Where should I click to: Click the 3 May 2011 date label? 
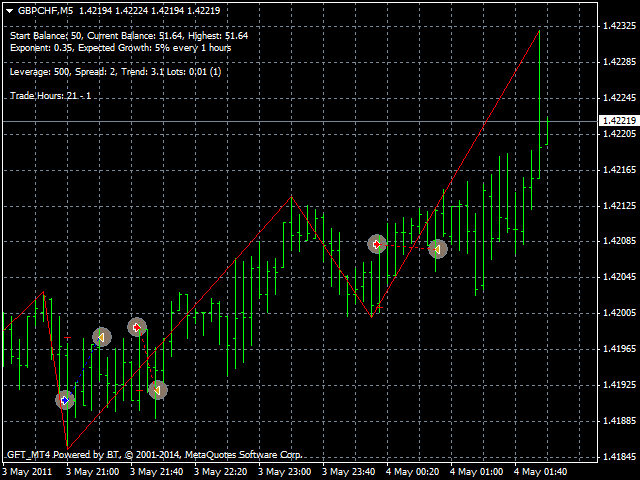click(27, 472)
